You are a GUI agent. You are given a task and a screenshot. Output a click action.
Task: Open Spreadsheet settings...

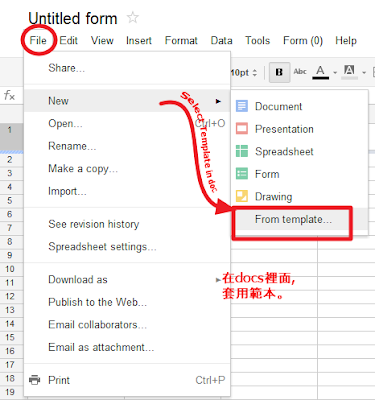click(x=127, y=247)
